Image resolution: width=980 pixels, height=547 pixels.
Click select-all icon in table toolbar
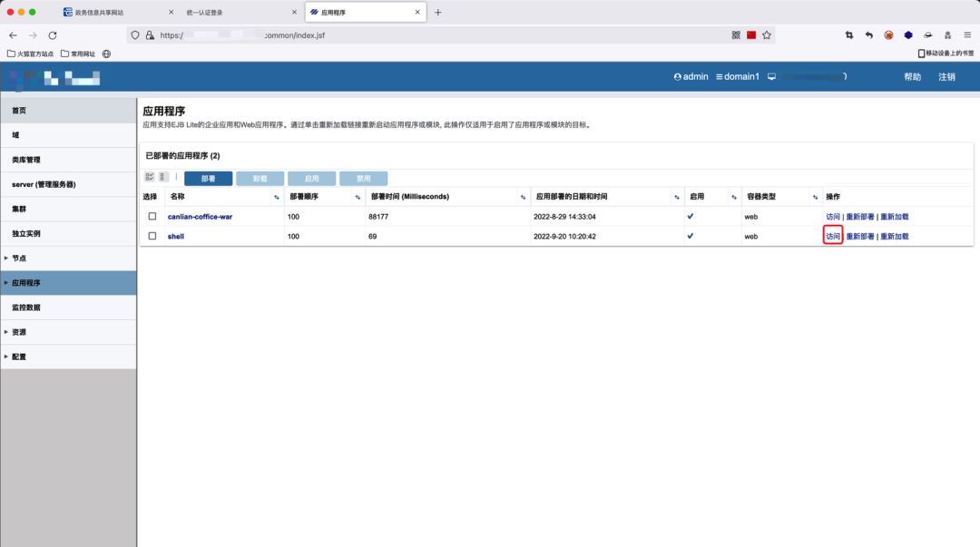pos(150,177)
